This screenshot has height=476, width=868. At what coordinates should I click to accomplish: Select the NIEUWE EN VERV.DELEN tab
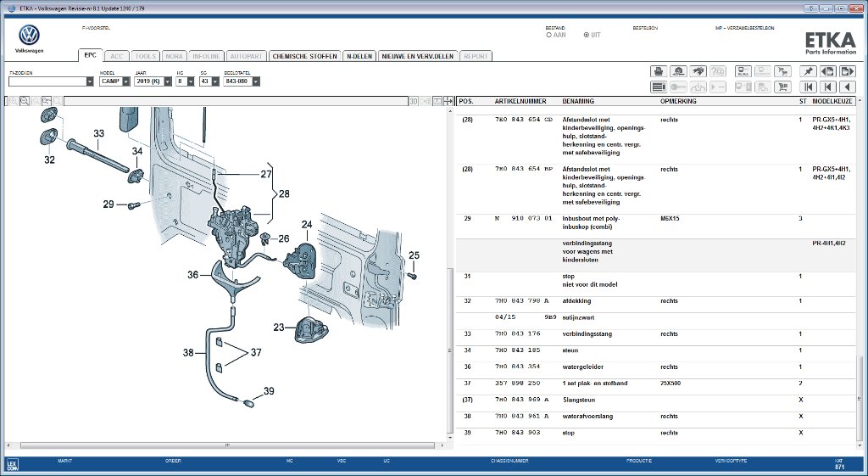(418, 56)
